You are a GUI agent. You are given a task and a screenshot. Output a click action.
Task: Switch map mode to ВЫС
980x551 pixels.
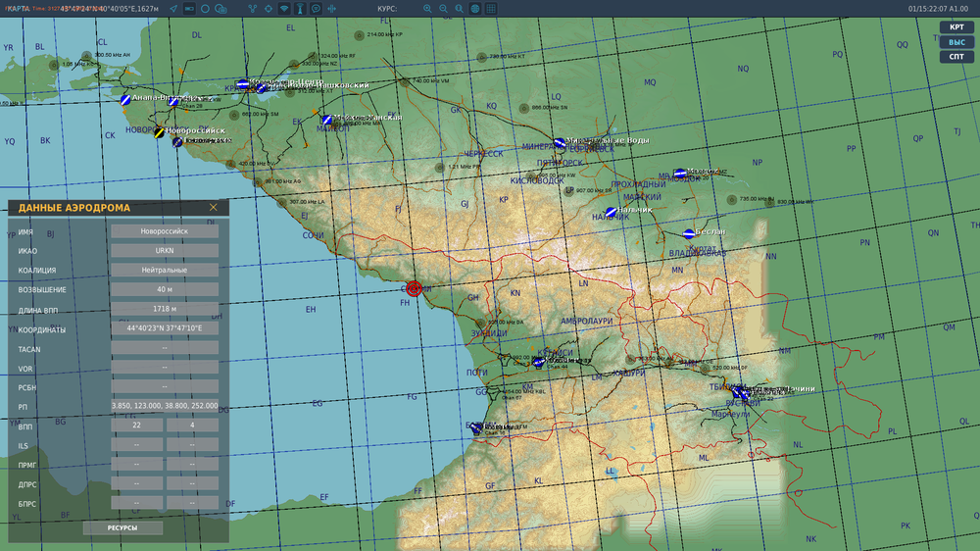pyautogui.click(x=956, y=42)
